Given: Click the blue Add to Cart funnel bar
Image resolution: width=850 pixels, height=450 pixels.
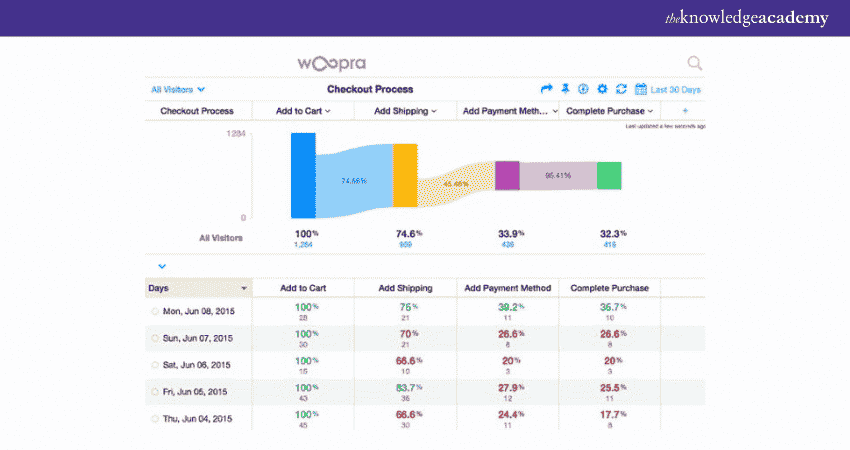Looking at the screenshot, I should [x=303, y=175].
